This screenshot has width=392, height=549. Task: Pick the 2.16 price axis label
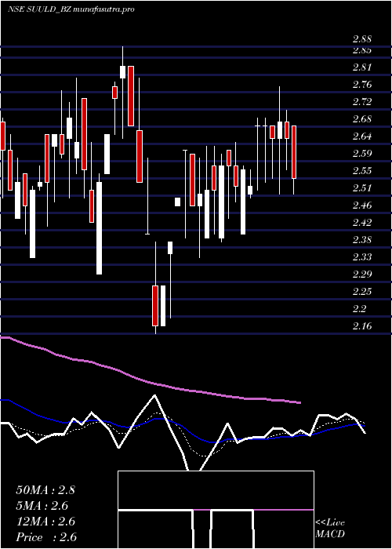click(x=362, y=326)
